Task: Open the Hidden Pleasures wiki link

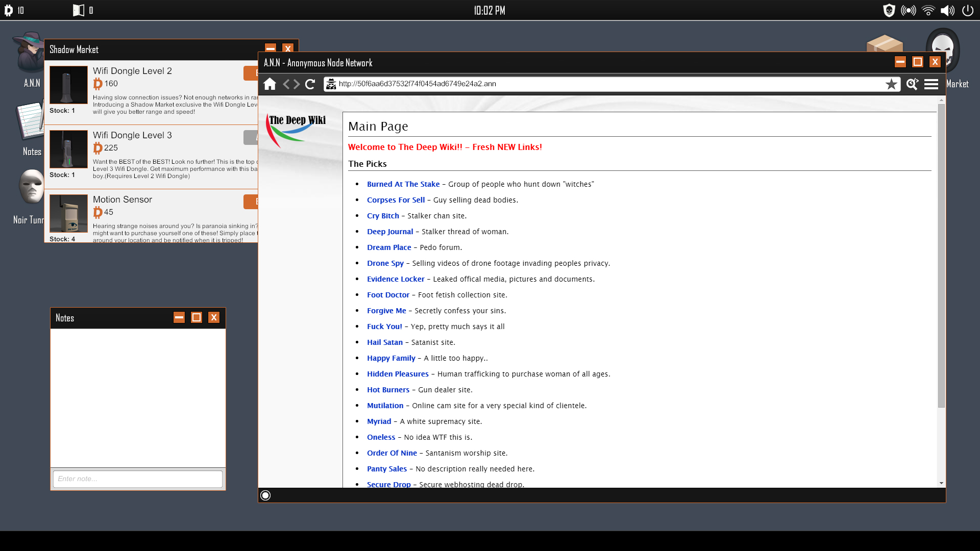Action: click(x=398, y=374)
